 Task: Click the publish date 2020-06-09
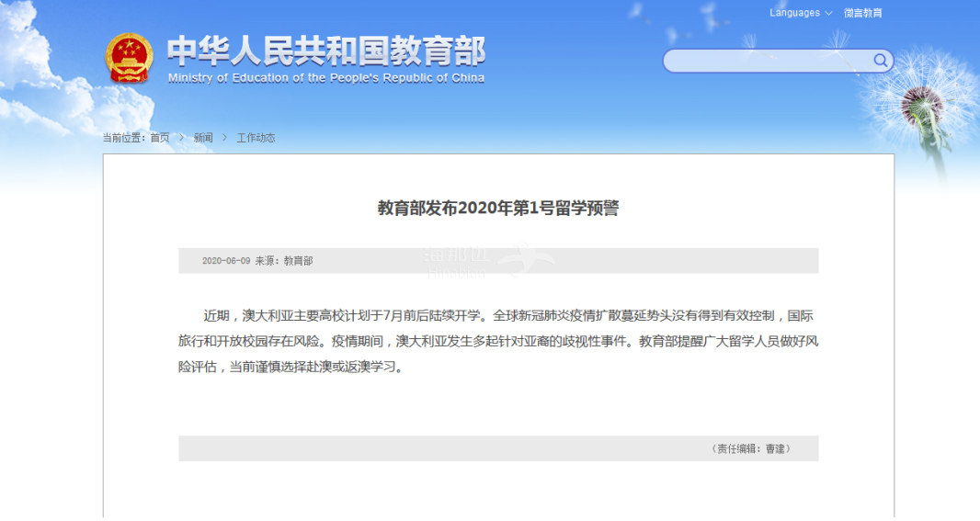pyautogui.click(x=226, y=261)
